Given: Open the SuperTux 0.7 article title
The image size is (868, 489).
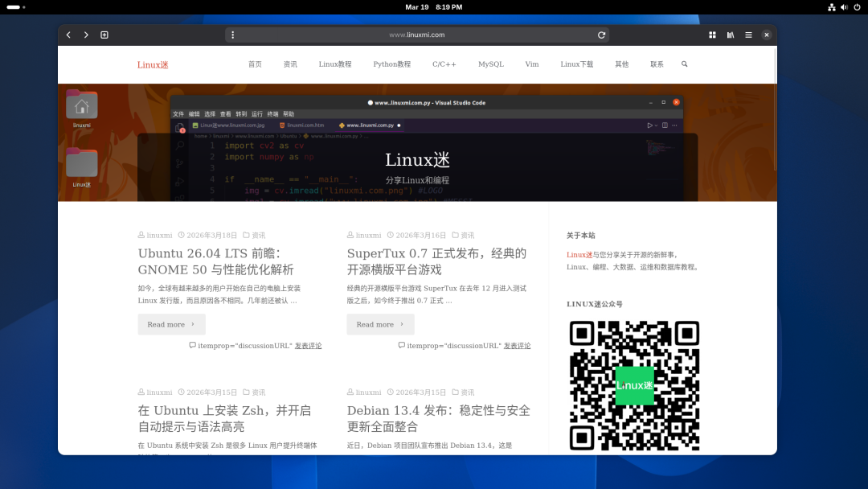Looking at the screenshot, I should [436, 261].
